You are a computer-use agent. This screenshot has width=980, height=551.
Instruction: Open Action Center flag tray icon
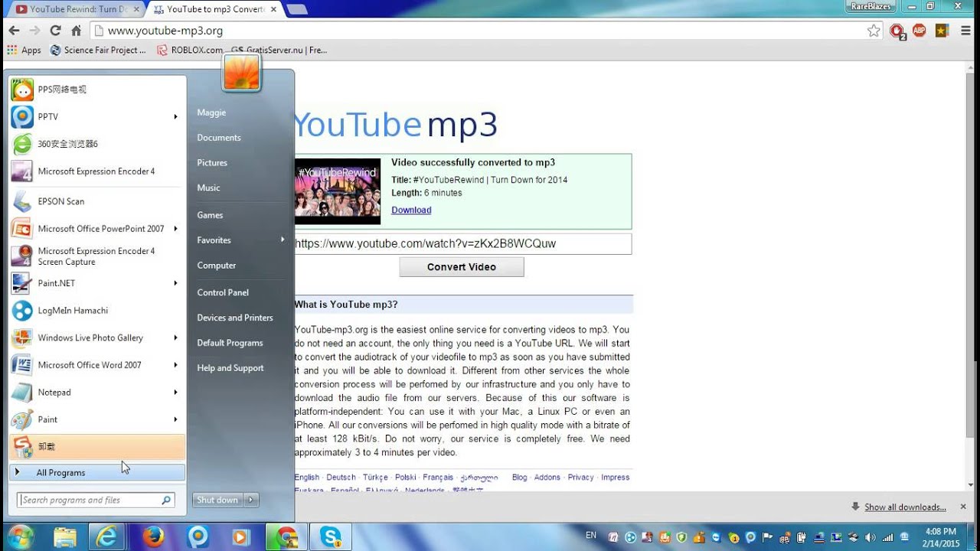coord(767,536)
